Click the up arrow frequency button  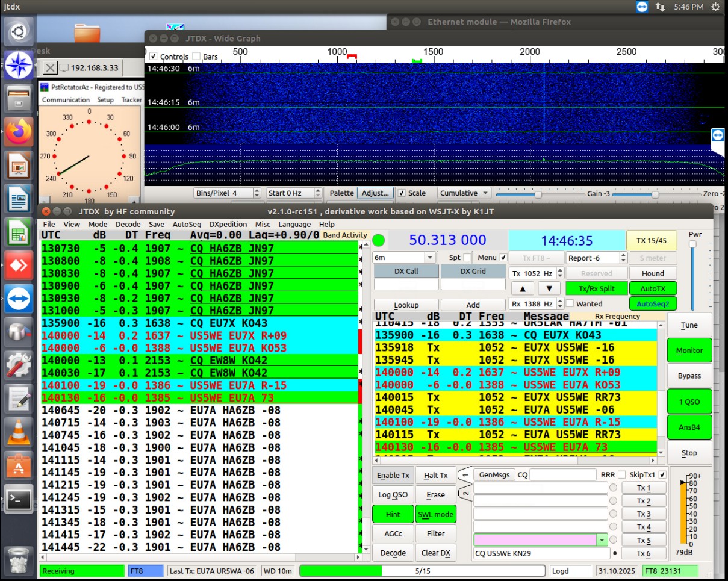521,288
